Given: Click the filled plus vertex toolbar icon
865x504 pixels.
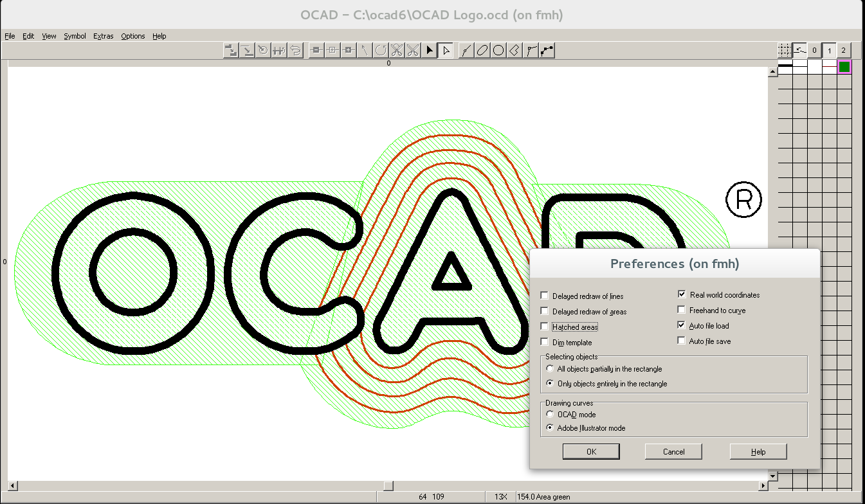Looking at the screenshot, I should (x=349, y=50).
